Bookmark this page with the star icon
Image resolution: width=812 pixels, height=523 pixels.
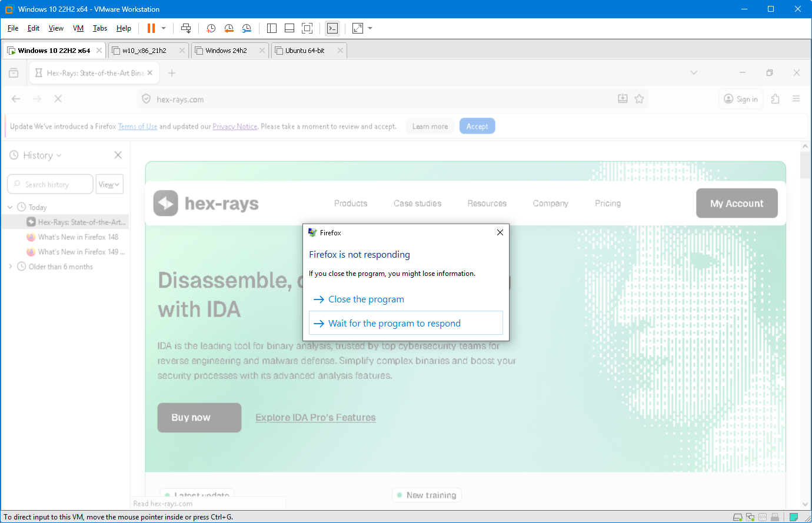click(x=640, y=99)
